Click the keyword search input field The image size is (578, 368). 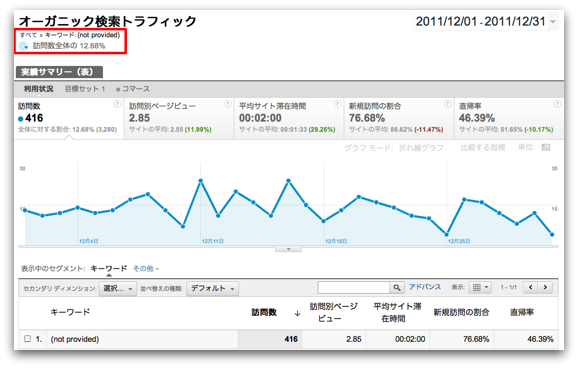coord(354,287)
